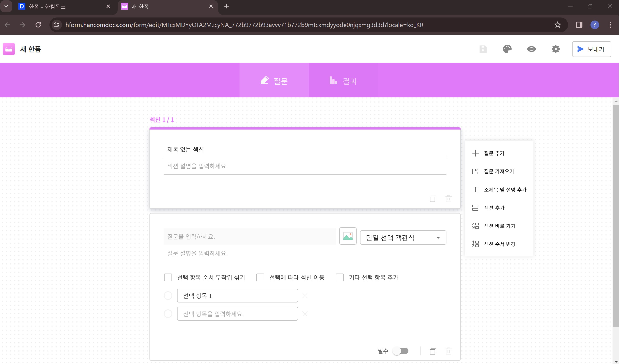Open the theme palette icon
The height and width of the screenshot is (364, 619).
coord(507,49)
